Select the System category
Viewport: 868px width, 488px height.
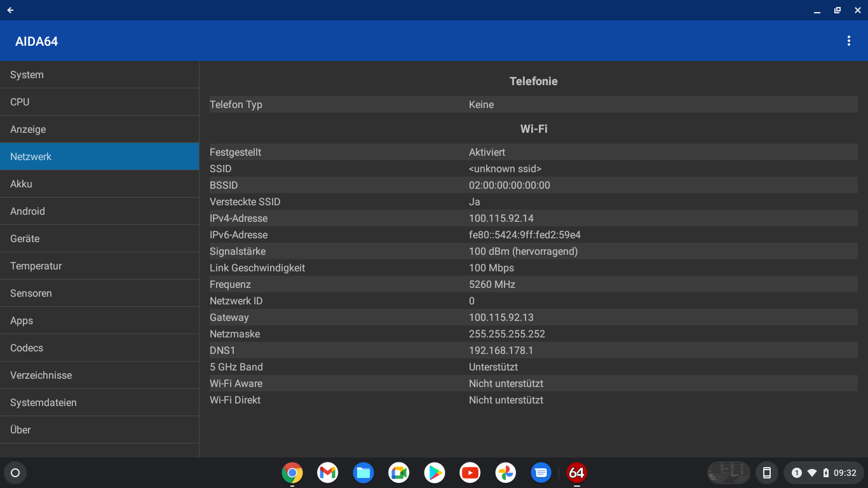pos(99,75)
